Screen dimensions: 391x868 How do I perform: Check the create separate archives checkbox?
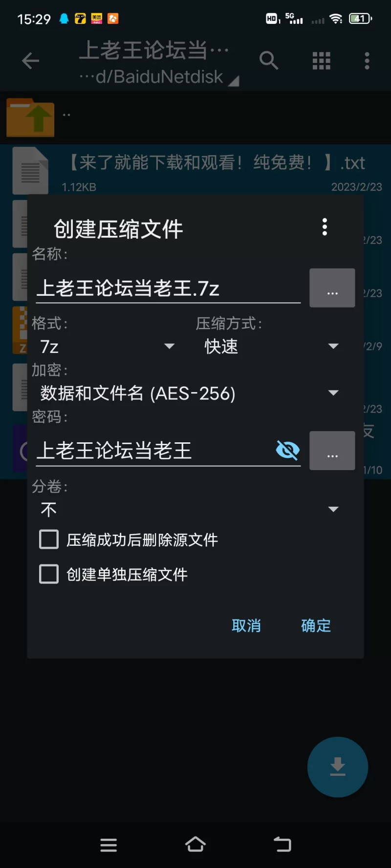click(49, 574)
